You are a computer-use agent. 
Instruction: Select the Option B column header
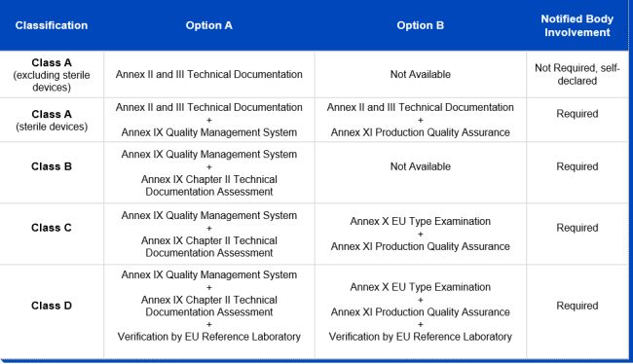point(421,25)
